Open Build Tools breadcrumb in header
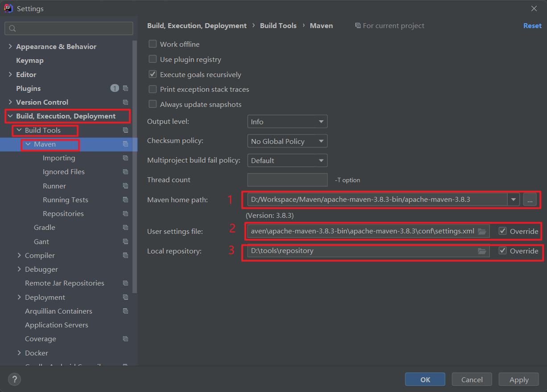 [x=278, y=26]
